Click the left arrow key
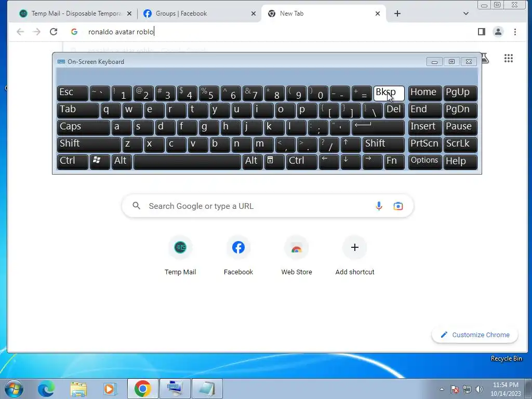 pyautogui.click(x=329, y=162)
